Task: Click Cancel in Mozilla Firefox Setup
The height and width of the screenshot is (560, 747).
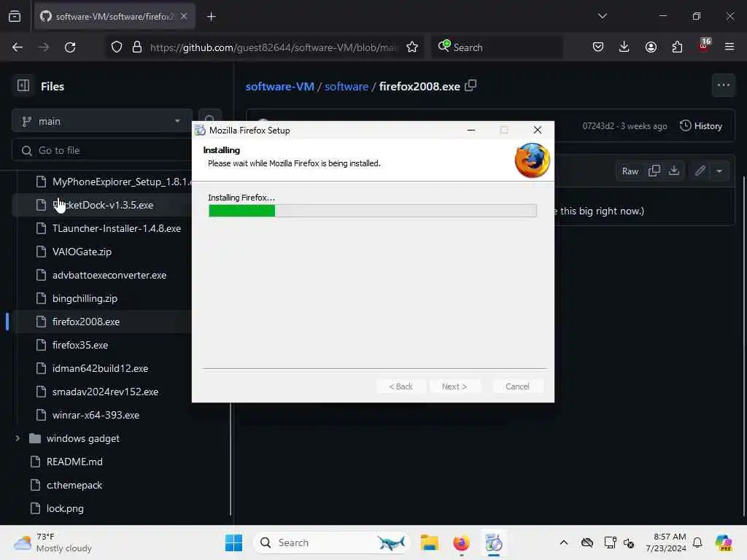Action: pos(517,386)
